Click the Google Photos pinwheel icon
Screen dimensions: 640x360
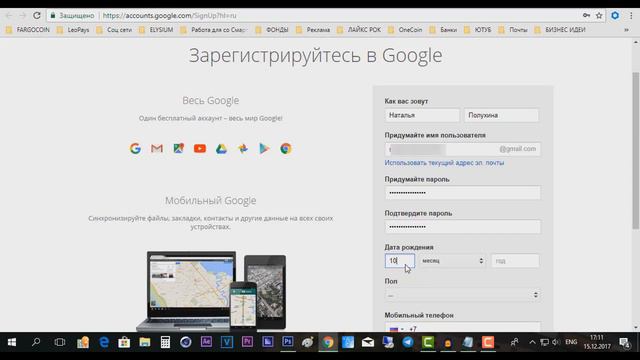tap(243, 149)
